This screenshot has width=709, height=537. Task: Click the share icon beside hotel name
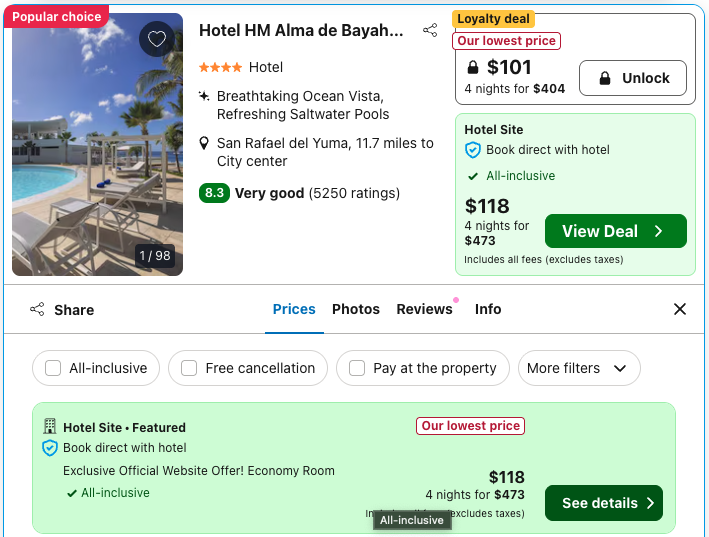[x=430, y=30]
